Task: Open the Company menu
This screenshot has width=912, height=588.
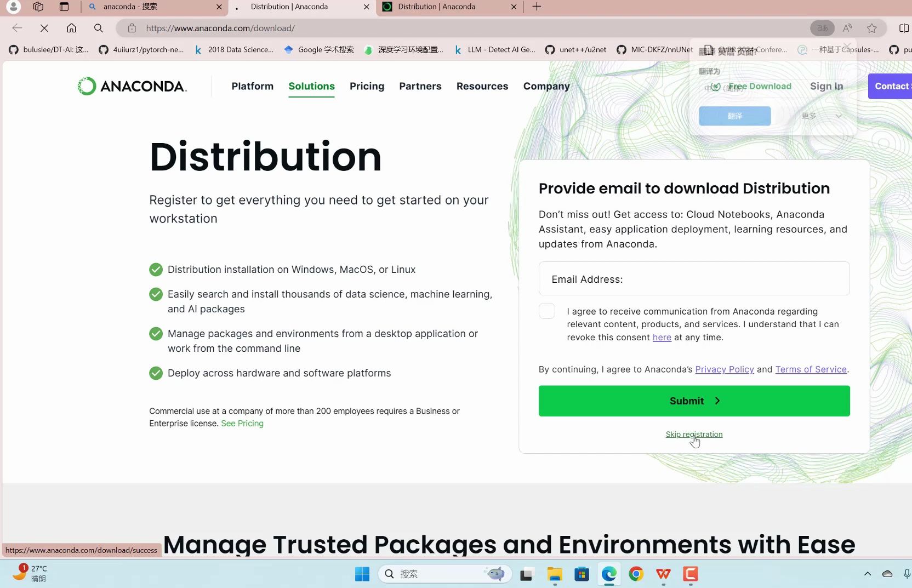Action: point(546,86)
